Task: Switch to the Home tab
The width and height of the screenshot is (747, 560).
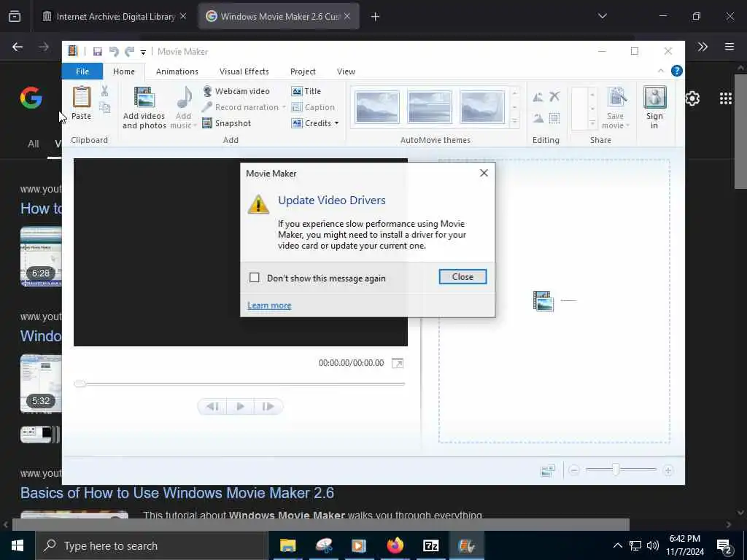Action: 124,71
